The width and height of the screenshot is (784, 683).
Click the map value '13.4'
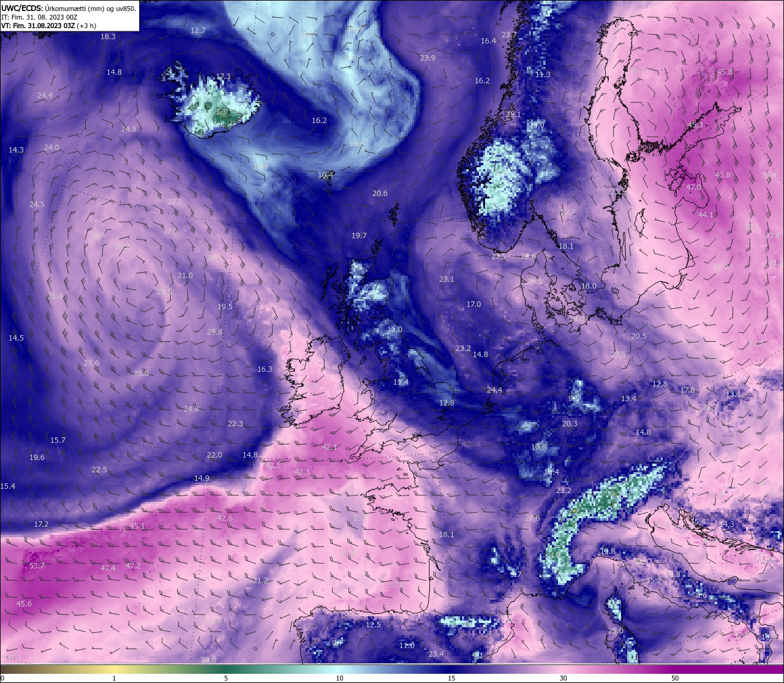628,399
